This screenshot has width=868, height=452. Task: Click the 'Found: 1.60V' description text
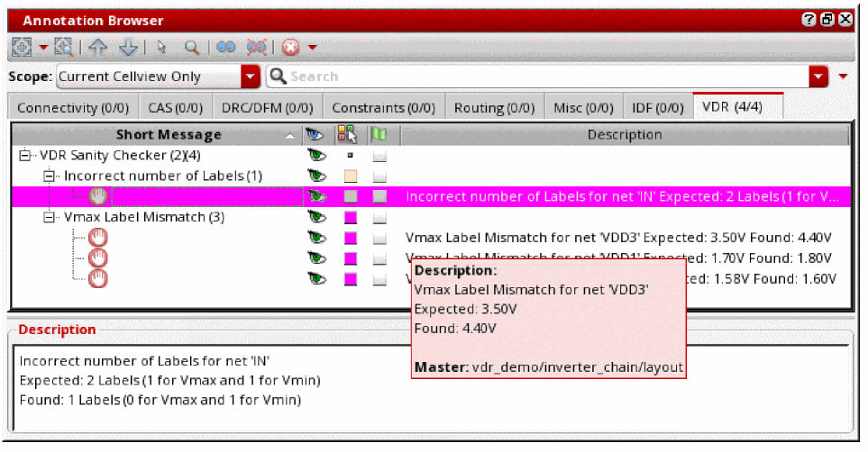coord(795,279)
